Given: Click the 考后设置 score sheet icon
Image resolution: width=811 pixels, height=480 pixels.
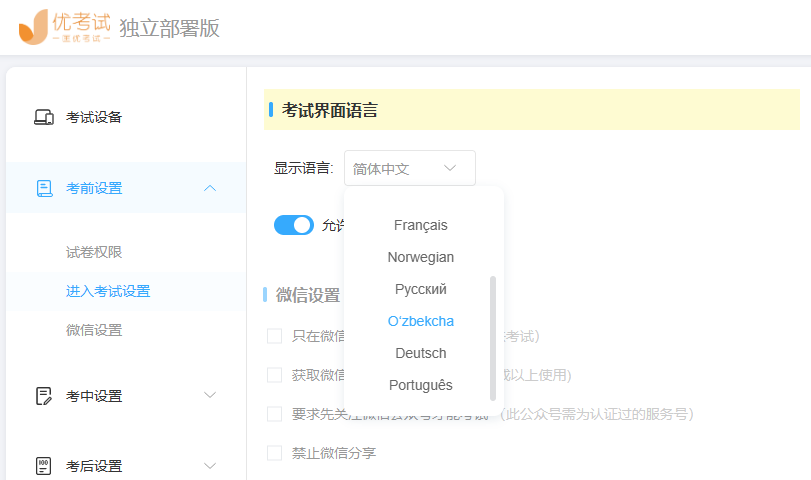Looking at the screenshot, I should 43,466.
